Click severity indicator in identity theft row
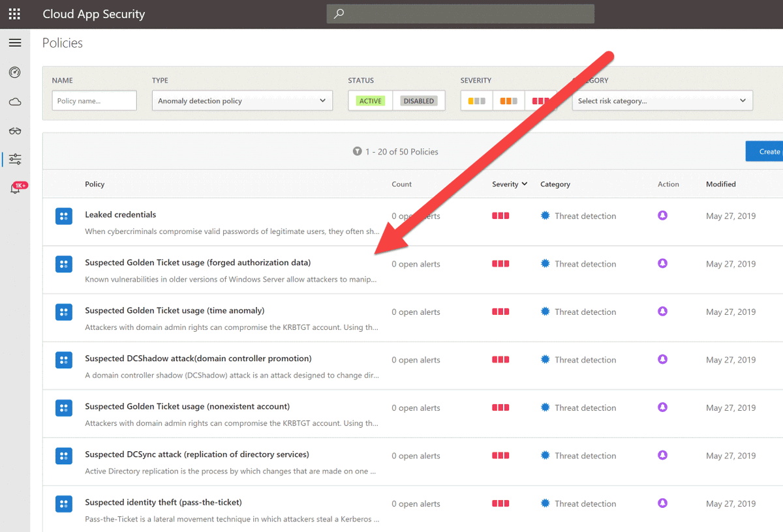Viewport: 783px width, 532px height. [500, 503]
